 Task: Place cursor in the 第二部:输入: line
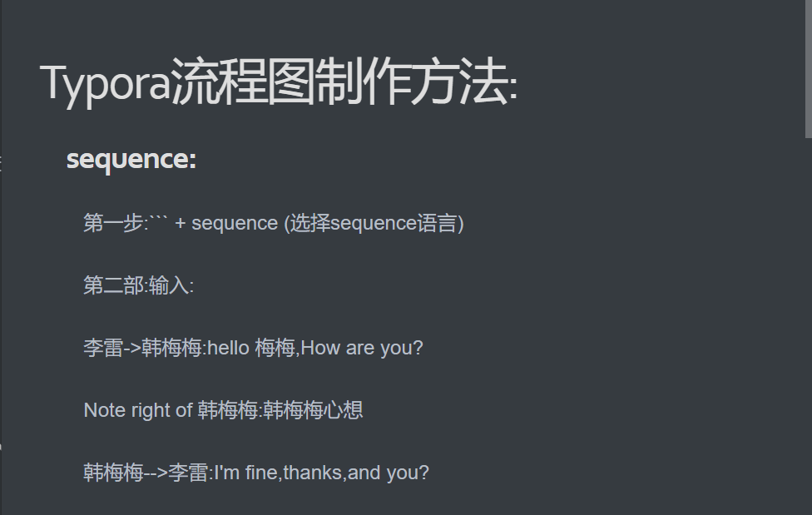tap(139, 285)
